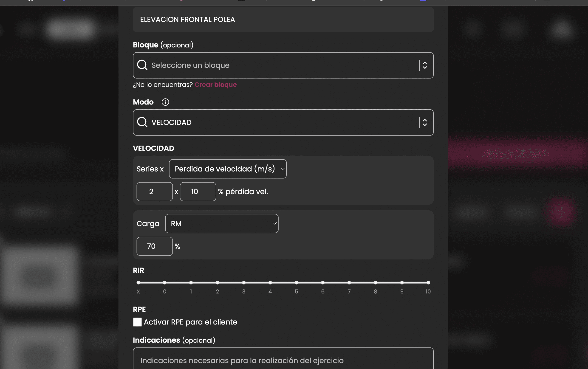
Task: Click the search icon in Bloque field
Action: point(142,65)
